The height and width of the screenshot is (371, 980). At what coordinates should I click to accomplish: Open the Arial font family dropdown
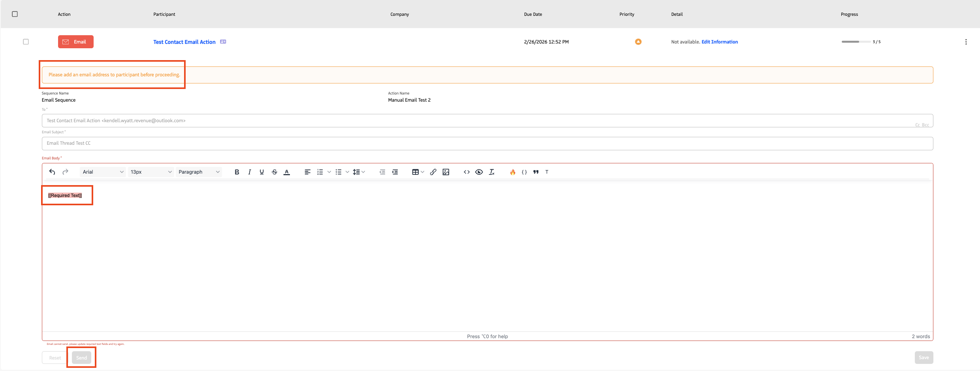click(102, 172)
